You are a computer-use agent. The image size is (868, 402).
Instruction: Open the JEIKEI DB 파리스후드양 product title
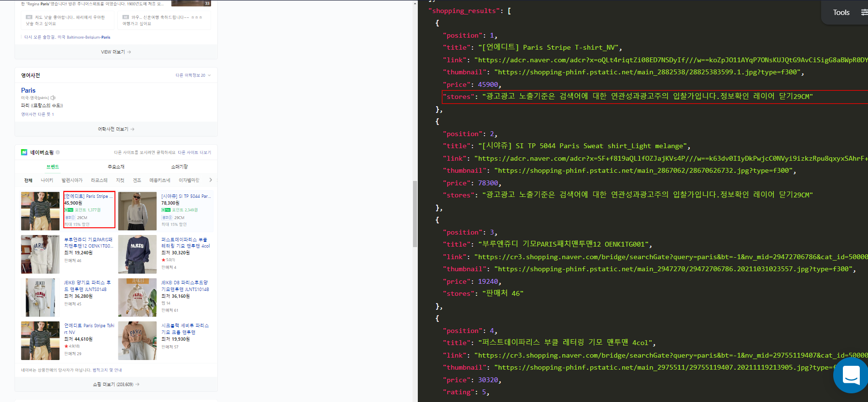click(185, 286)
